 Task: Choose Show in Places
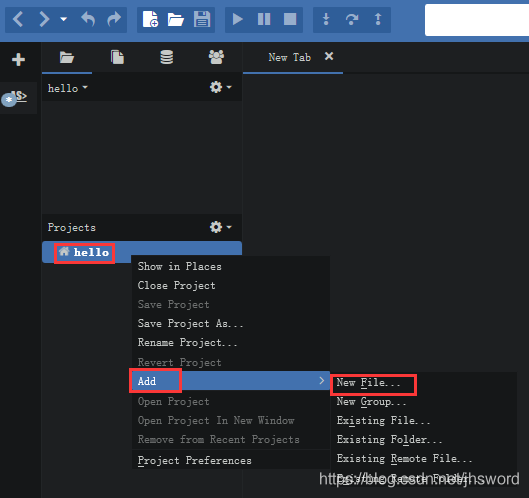click(x=230, y=267)
